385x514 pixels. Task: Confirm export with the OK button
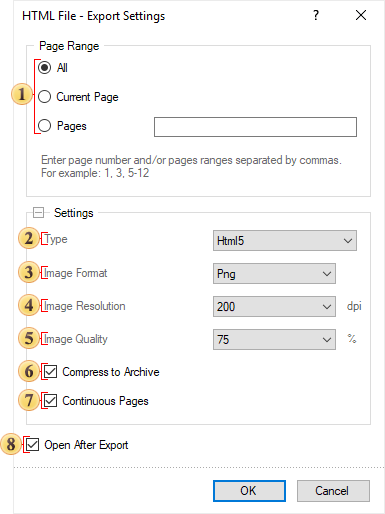click(x=249, y=491)
